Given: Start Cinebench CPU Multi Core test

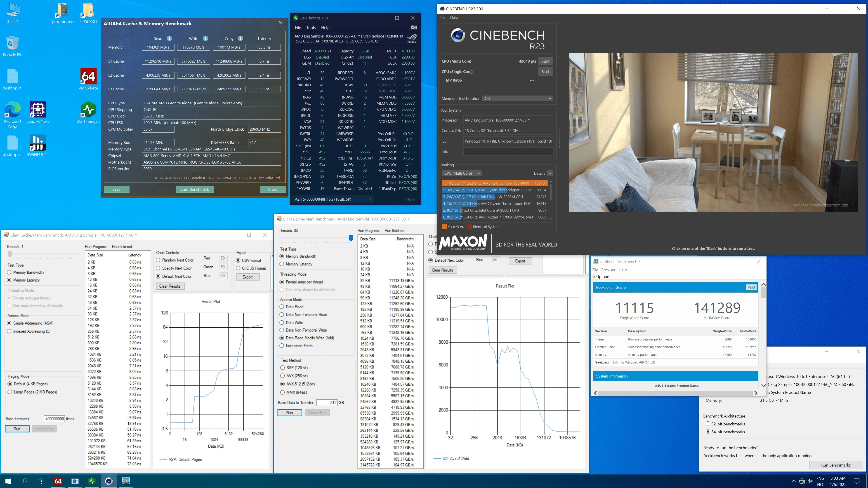Looking at the screenshot, I should click(x=545, y=61).
